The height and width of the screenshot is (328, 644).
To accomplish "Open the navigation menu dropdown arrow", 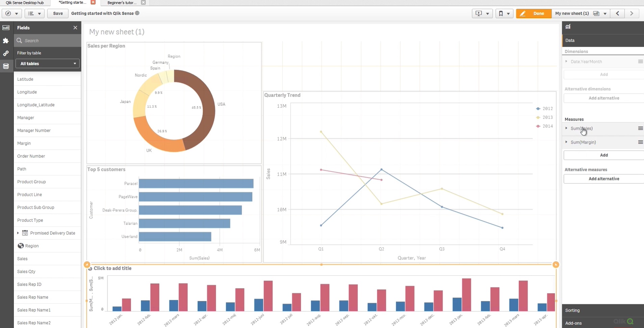I will coord(16,14).
